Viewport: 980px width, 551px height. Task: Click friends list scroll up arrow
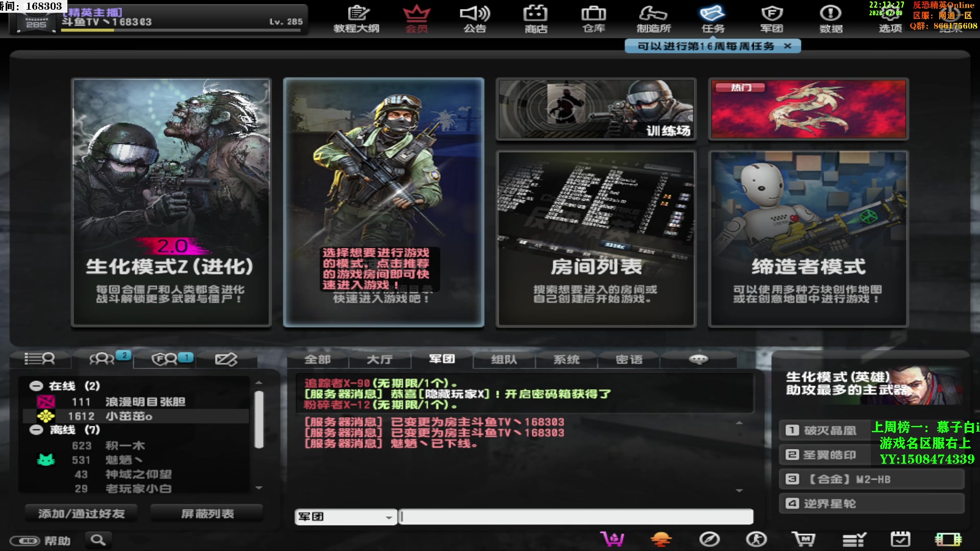pos(259,382)
